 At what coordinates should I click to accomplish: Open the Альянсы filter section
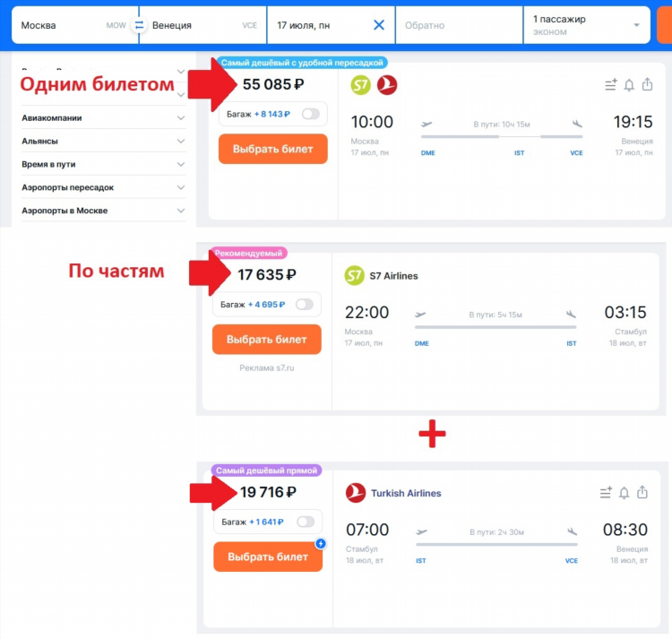tap(103, 141)
